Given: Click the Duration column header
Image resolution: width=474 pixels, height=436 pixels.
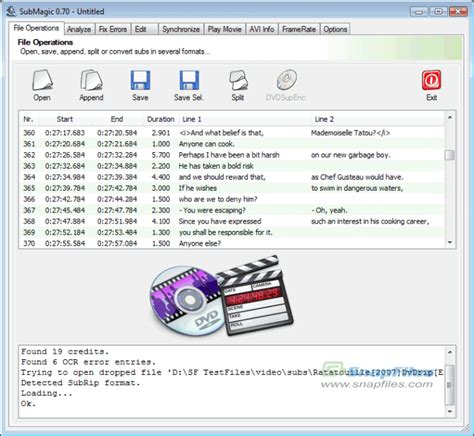Looking at the screenshot, I should (161, 119).
